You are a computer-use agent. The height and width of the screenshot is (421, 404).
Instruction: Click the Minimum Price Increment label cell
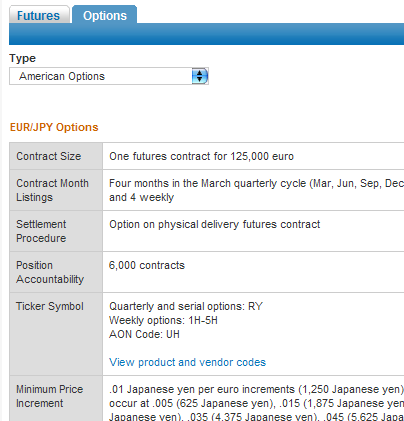pos(56,398)
